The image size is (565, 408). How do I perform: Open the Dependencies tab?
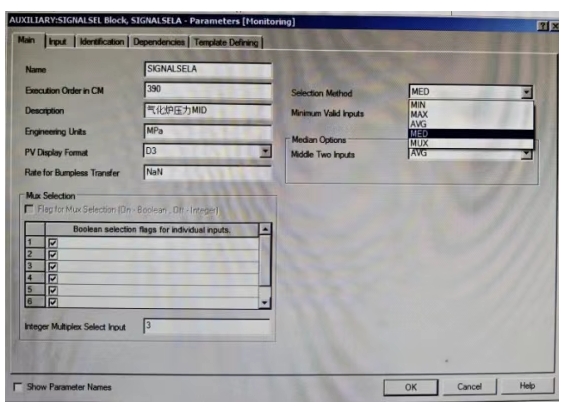pyautogui.click(x=159, y=42)
